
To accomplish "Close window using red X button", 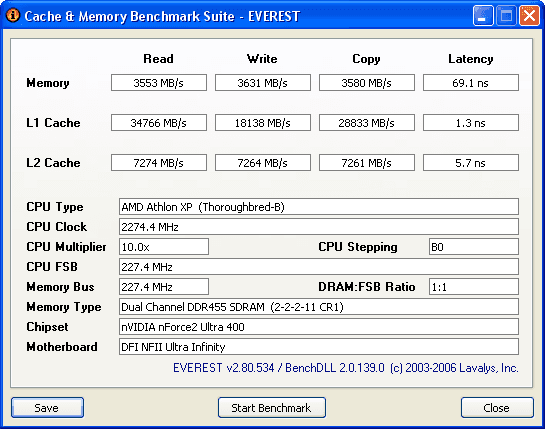I will click(529, 16).
